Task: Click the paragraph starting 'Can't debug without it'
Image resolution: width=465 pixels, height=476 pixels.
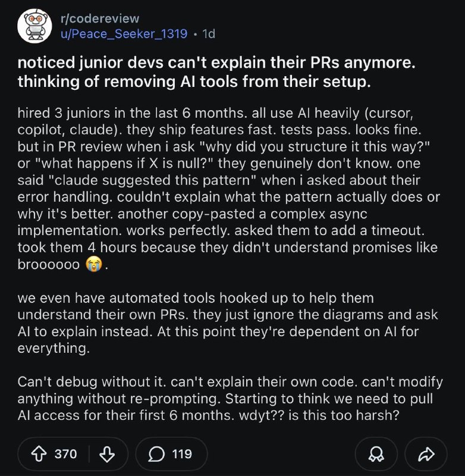Action: [x=230, y=399]
